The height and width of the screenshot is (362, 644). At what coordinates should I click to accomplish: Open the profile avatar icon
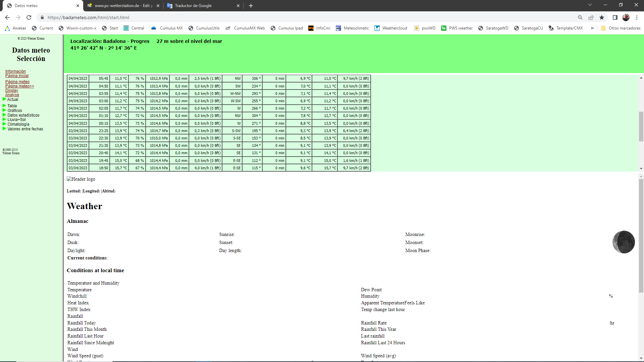[626, 17]
